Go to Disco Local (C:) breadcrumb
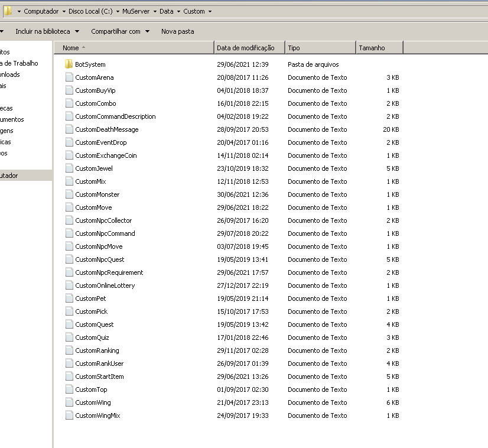The height and width of the screenshot is (448, 488). (x=90, y=11)
